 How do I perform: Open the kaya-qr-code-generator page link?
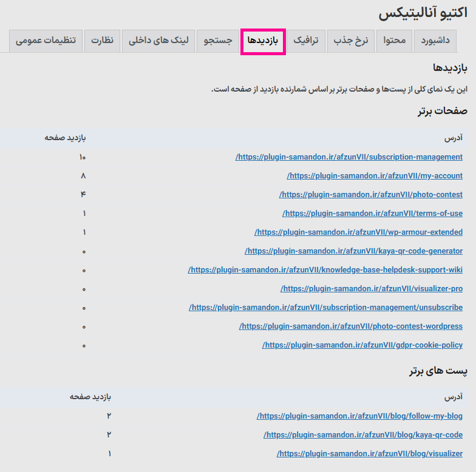coord(353,251)
